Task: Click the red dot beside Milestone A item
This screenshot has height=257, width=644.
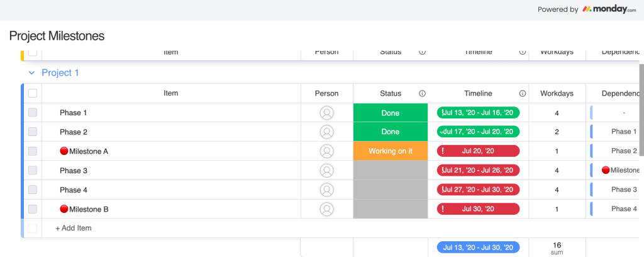Action: click(64, 151)
